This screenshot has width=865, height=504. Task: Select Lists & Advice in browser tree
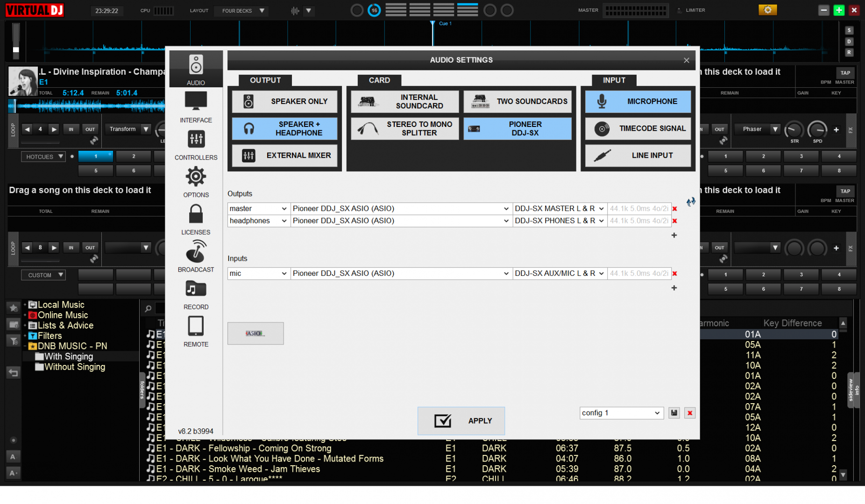point(65,325)
